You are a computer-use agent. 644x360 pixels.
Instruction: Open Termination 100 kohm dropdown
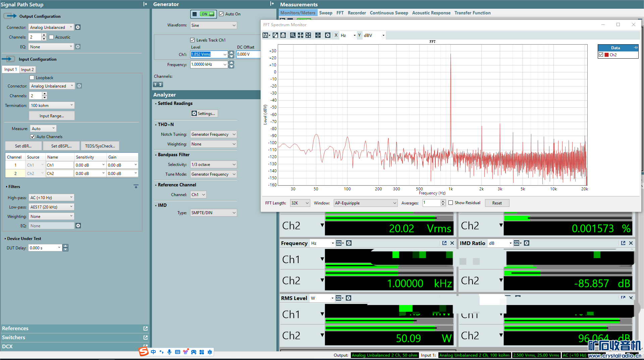(x=52, y=105)
